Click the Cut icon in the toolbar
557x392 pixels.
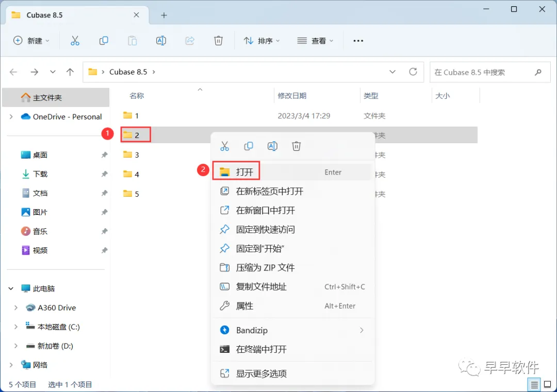coord(75,41)
